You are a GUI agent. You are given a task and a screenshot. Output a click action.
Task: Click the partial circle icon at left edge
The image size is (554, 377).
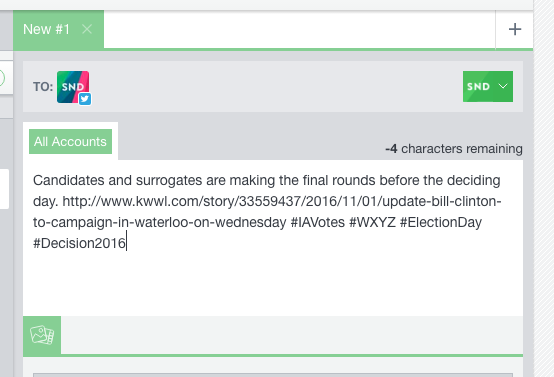tap(2, 78)
